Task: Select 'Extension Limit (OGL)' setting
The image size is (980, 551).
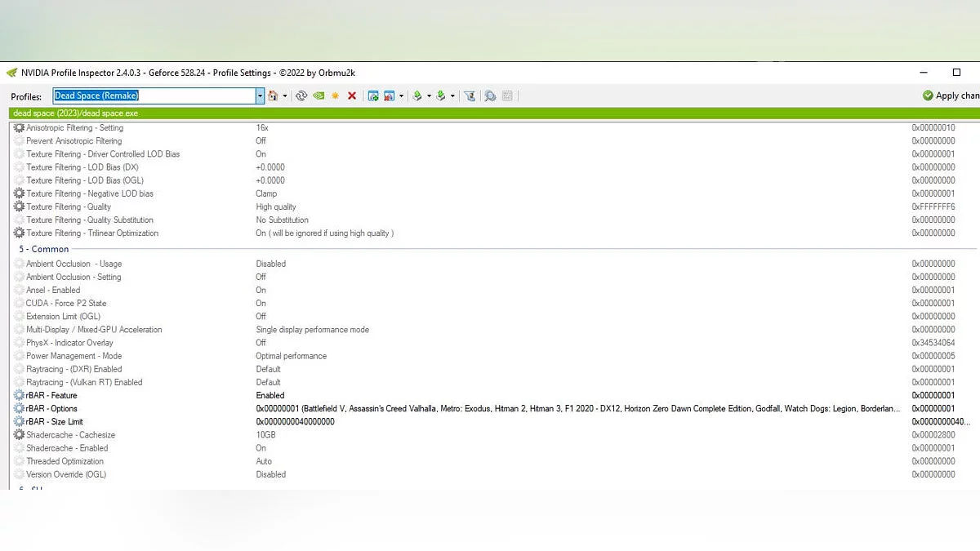Action: [64, 316]
